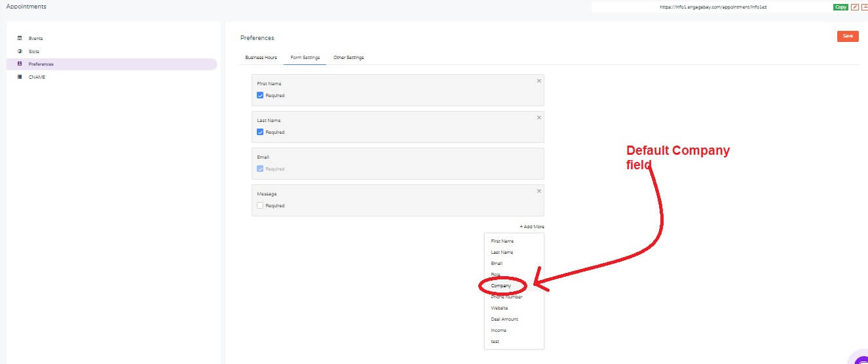
Task: Open the + Add More field dropdown
Action: click(x=532, y=227)
